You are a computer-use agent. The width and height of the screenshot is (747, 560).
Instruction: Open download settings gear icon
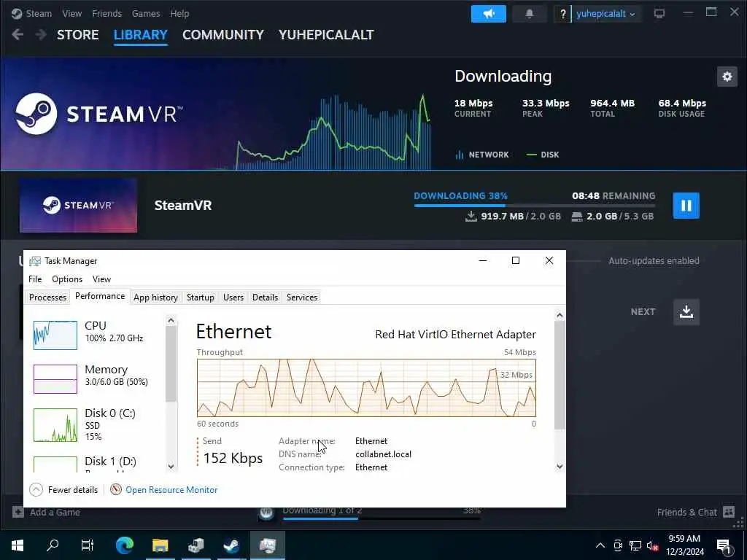[x=727, y=76]
